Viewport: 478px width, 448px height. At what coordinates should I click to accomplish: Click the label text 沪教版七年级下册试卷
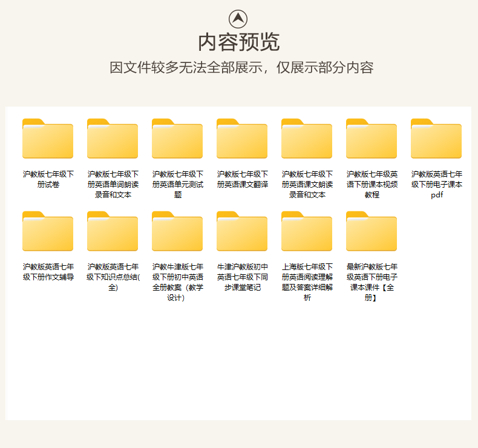coord(48,179)
